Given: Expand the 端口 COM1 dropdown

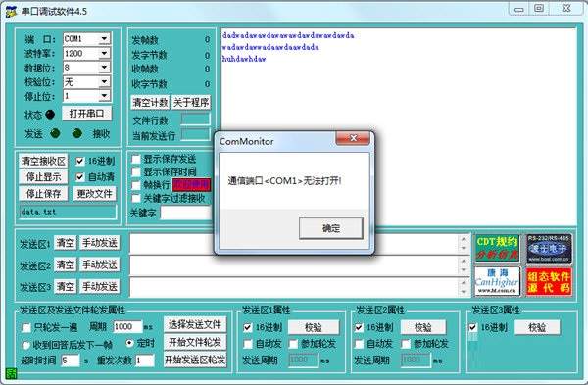Looking at the screenshot, I should (x=104, y=39).
